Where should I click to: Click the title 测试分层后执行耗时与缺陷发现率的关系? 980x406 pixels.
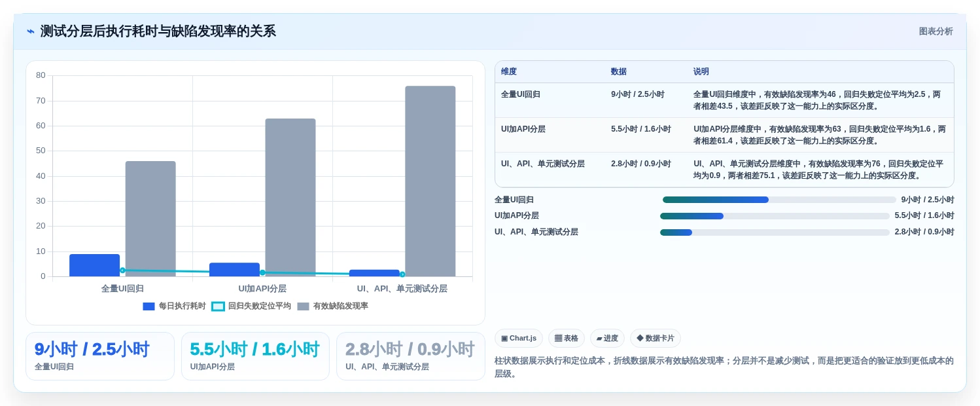[x=158, y=31]
